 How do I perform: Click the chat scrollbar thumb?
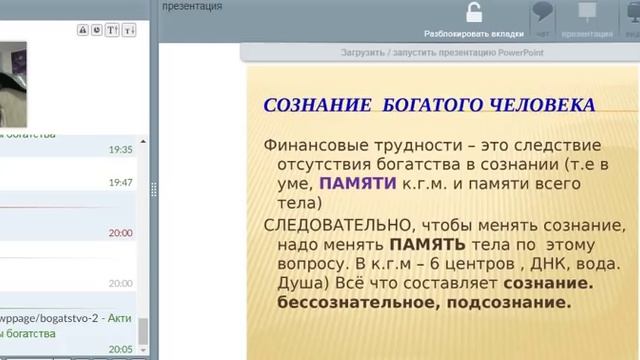pos(143,332)
